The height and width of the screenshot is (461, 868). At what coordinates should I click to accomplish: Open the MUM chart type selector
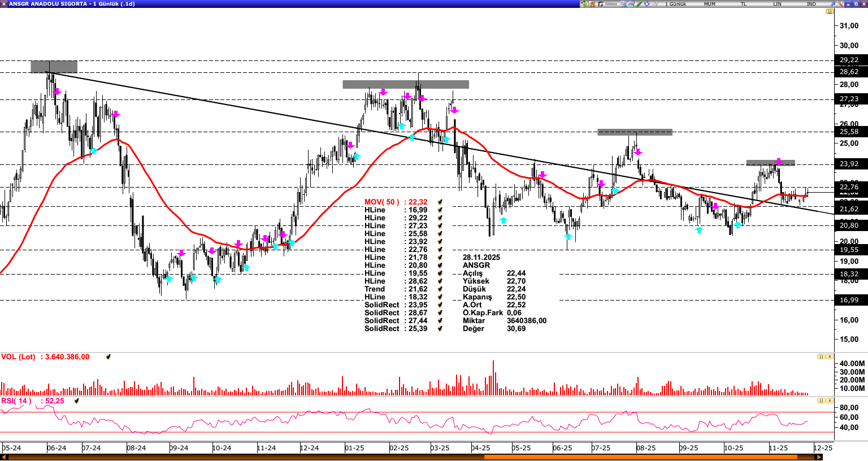(x=709, y=4)
